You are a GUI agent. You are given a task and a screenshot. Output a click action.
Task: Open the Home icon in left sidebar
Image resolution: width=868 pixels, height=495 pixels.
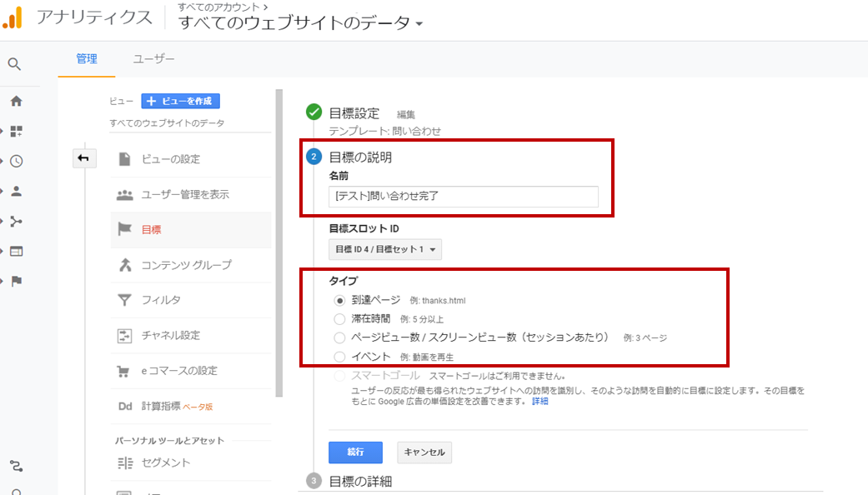coord(16,101)
